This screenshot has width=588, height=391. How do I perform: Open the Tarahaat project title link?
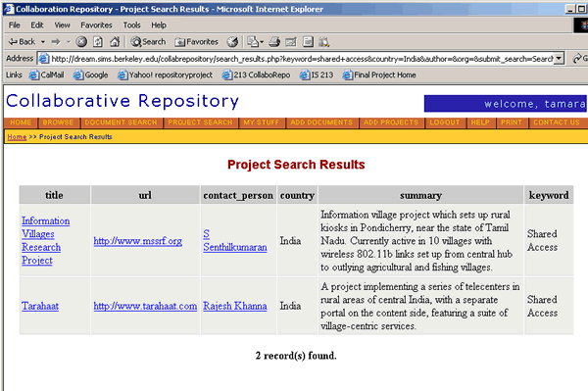click(x=40, y=306)
